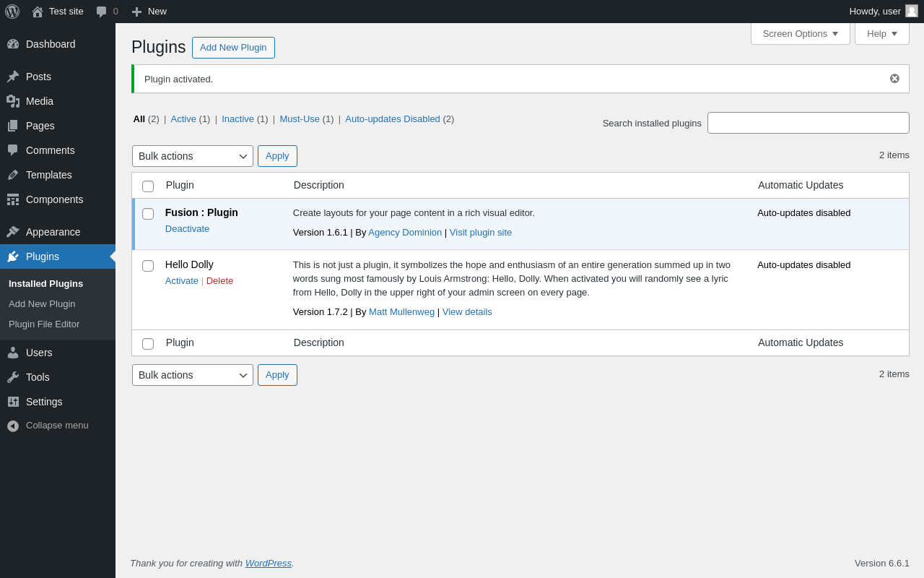
Task: Open Agency Dominion author link
Action: point(405,233)
